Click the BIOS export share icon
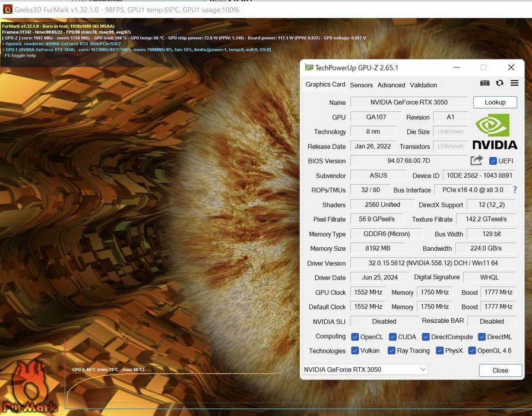The width and height of the screenshot is (532, 416). 476,160
